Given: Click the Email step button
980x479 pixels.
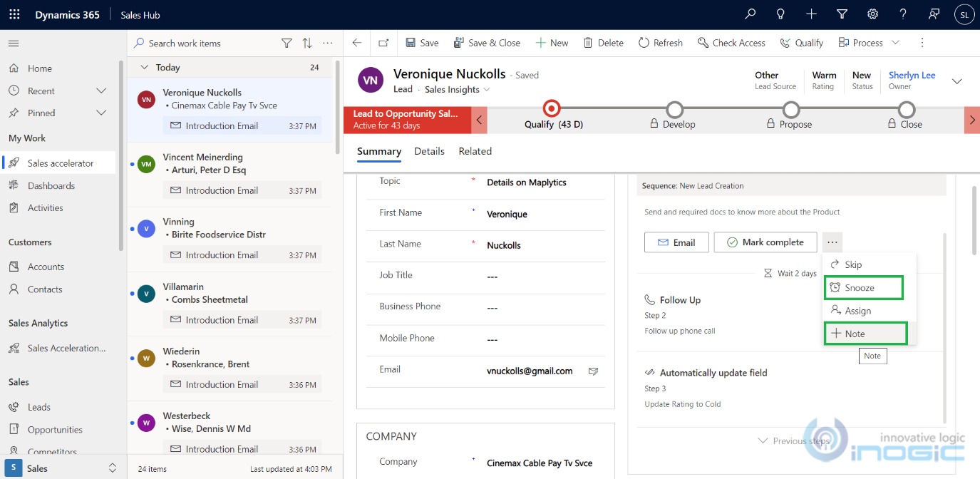Looking at the screenshot, I should click(676, 242).
